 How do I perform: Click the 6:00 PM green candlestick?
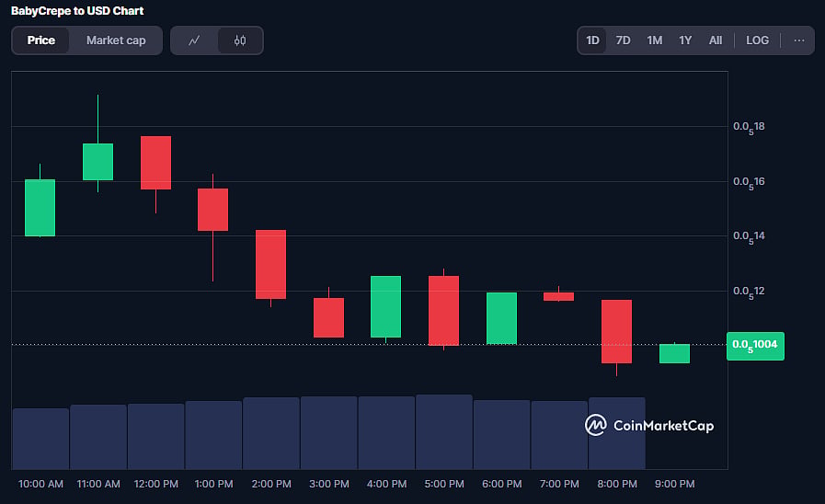(501, 318)
